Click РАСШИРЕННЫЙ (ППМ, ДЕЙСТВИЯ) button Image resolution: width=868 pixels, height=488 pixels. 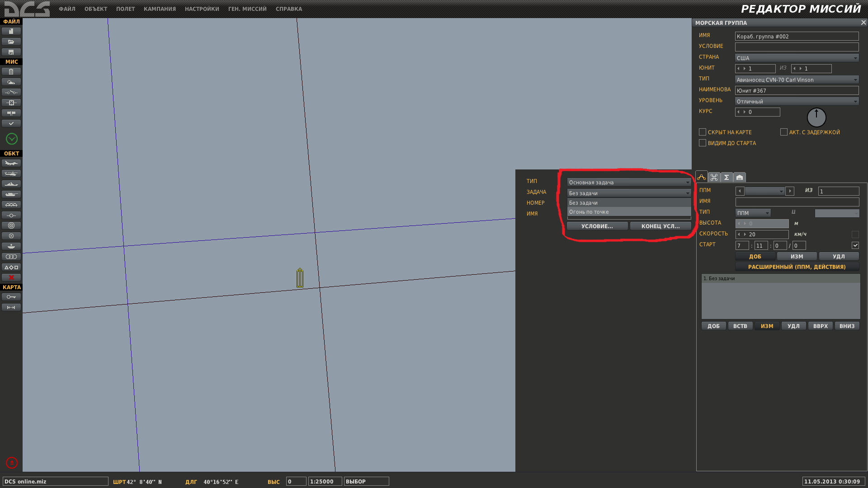click(797, 267)
